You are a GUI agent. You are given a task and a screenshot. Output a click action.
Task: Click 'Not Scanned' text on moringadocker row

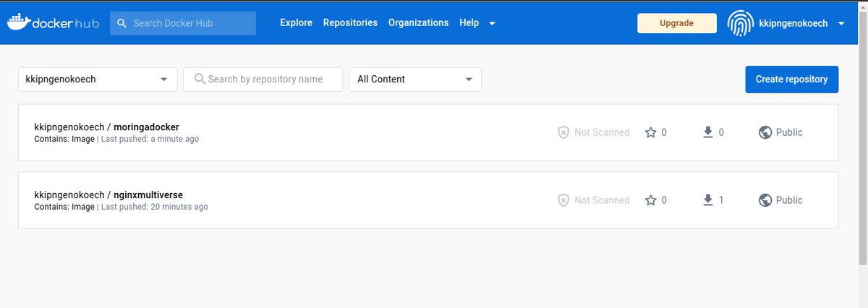(x=602, y=132)
